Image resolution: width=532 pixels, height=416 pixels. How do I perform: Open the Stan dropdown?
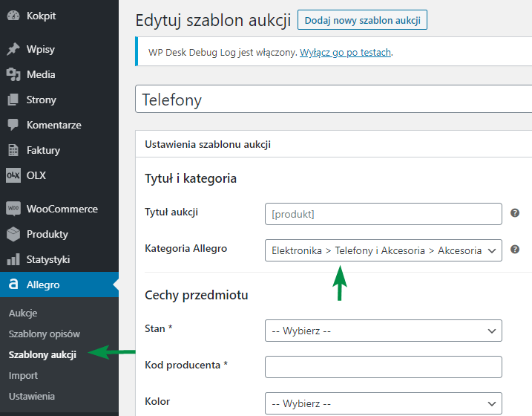(x=384, y=331)
